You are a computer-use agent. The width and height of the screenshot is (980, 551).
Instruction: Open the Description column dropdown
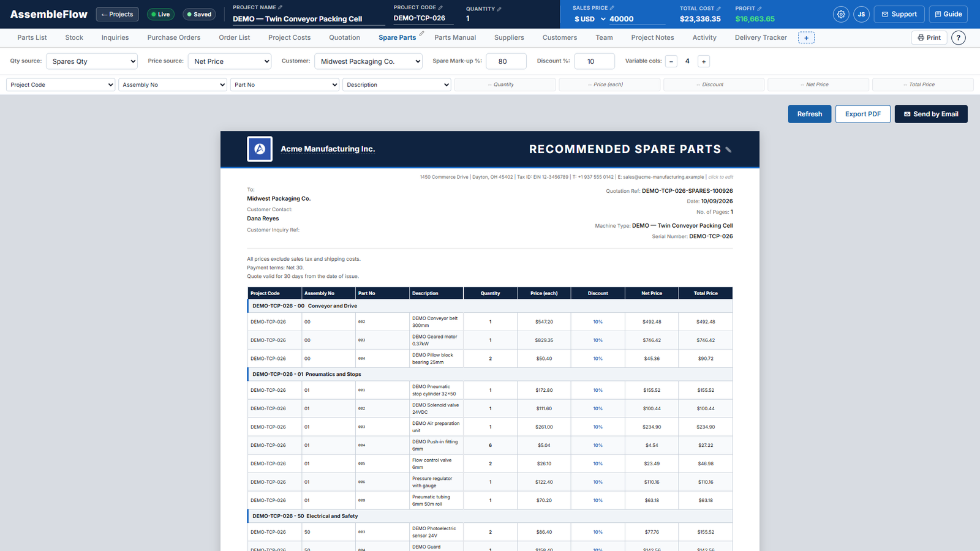pos(397,84)
